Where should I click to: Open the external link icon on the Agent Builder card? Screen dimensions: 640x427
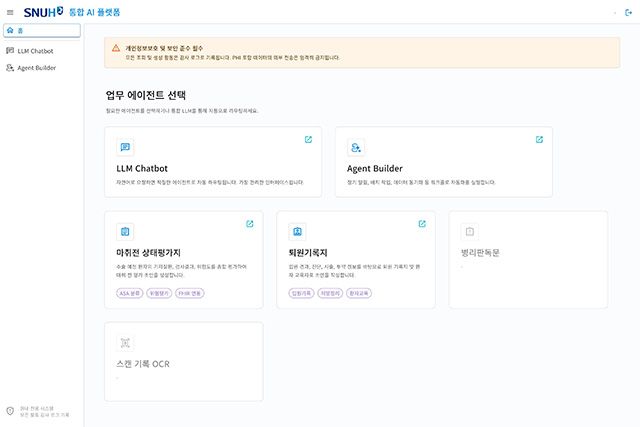(x=539, y=140)
